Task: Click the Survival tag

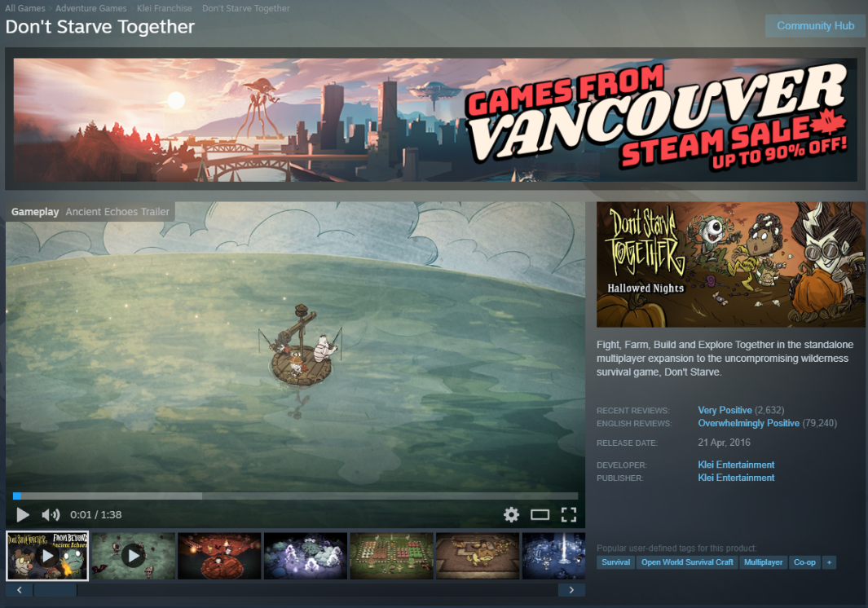Action: [615, 562]
